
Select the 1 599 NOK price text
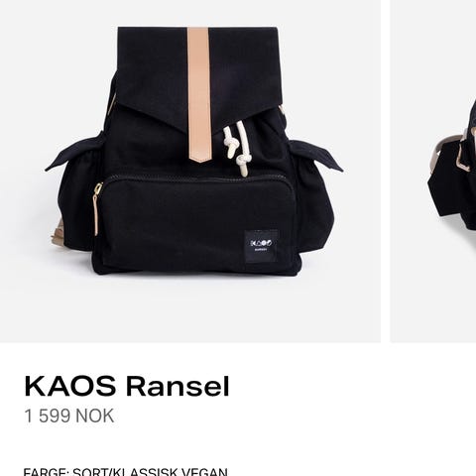[x=69, y=416]
